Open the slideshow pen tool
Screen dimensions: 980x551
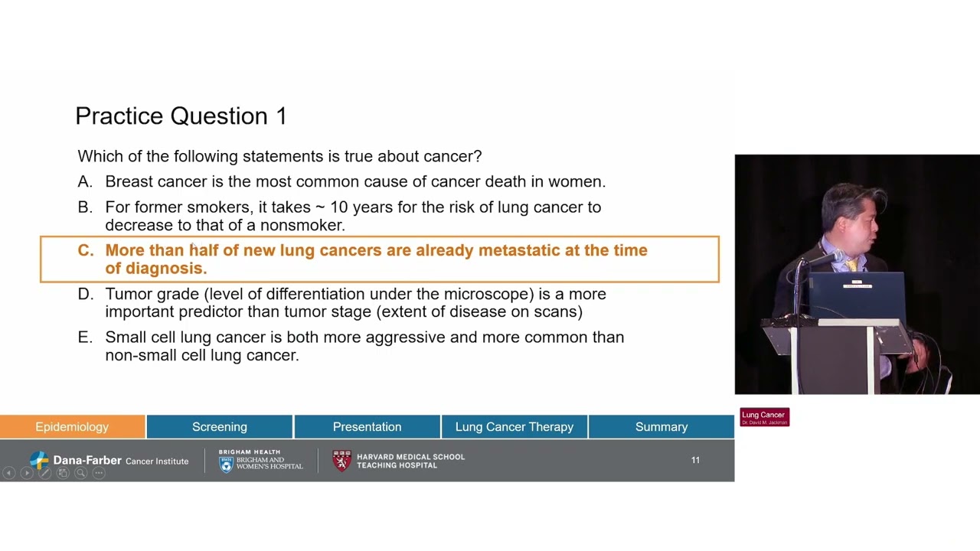click(45, 473)
